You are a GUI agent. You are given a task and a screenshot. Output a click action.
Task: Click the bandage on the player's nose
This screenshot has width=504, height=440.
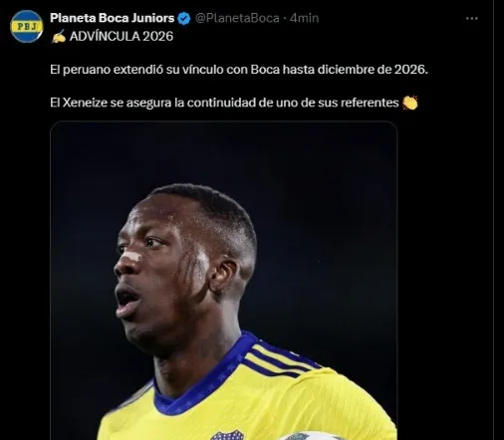(132, 257)
